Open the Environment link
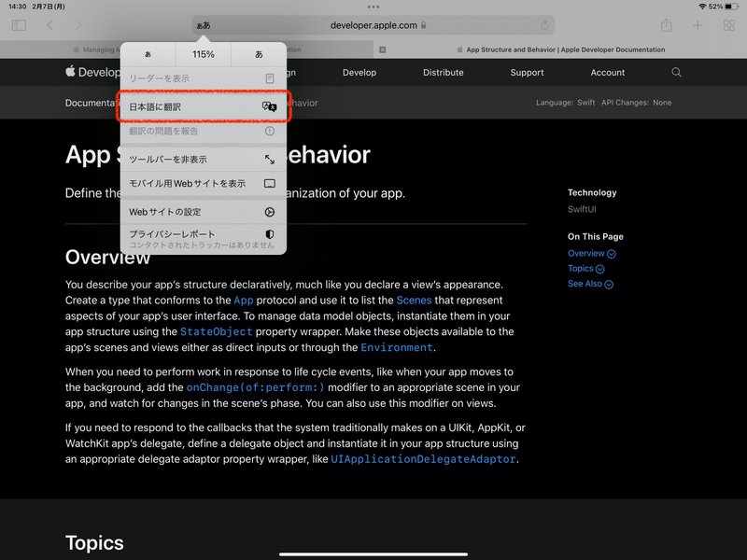747x560 pixels. coord(396,347)
